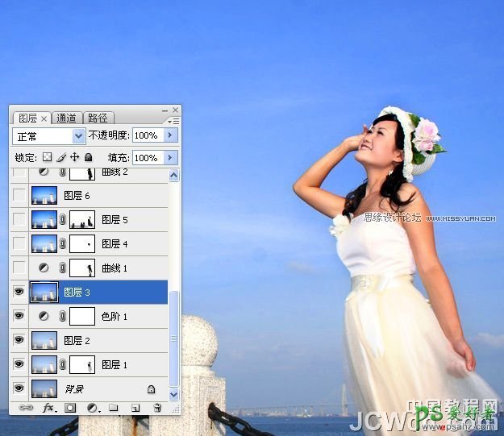Switch to the 路径 paths tab

98,118
